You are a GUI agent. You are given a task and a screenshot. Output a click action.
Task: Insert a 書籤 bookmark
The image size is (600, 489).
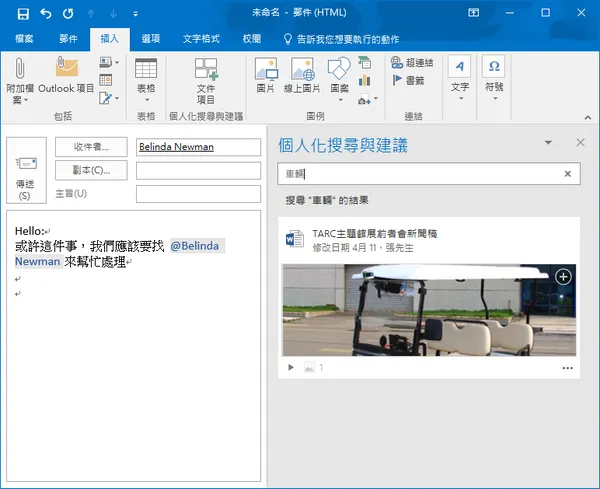click(x=408, y=80)
